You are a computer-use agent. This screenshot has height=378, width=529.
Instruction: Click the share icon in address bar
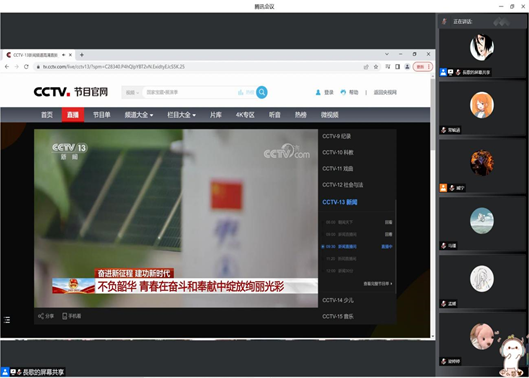click(366, 67)
